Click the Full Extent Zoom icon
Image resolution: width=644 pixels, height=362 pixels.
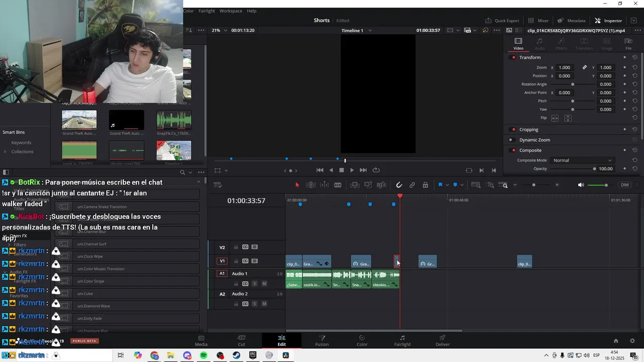pyautogui.click(x=475, y=185)
